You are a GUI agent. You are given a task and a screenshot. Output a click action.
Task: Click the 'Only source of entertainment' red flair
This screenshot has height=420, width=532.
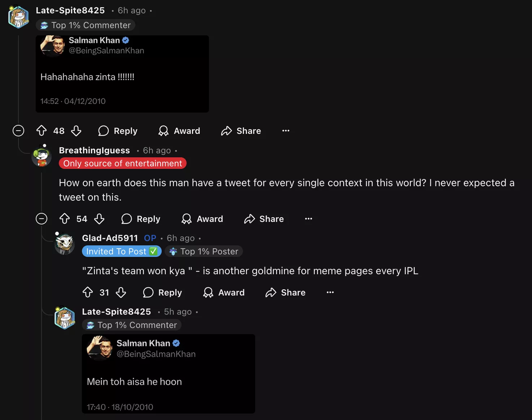click(123, 163)
